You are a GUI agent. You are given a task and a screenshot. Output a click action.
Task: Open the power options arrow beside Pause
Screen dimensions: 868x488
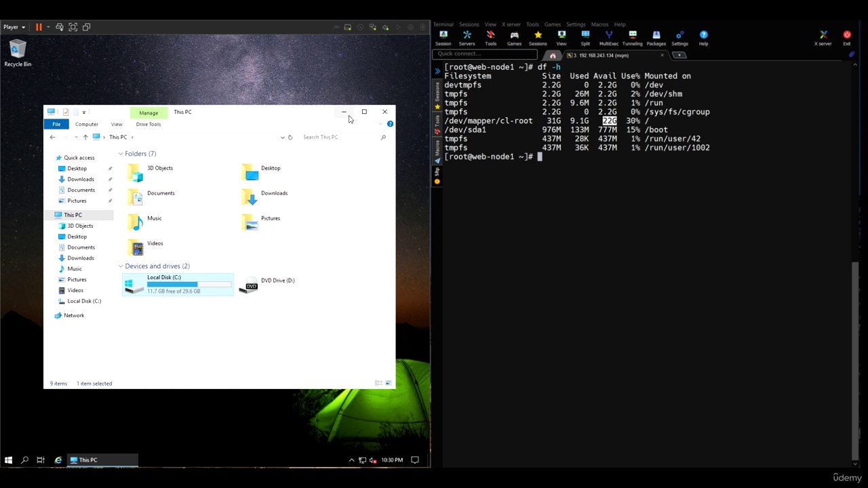pos(47,27)
